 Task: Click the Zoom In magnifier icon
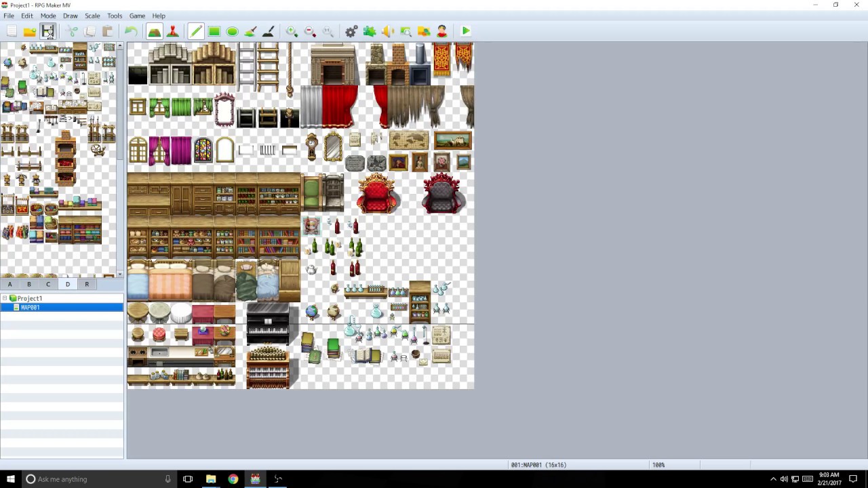pyautogui.click(x=292, y=31)
